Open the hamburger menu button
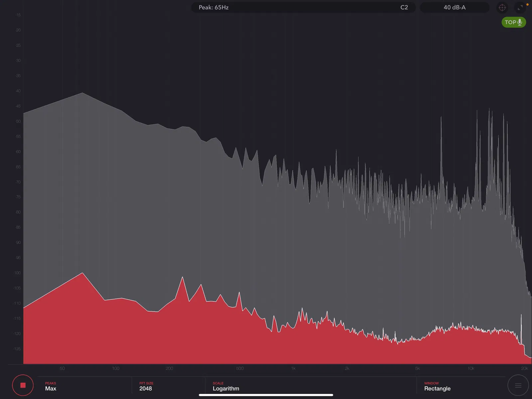This screenshot has height=399, width=532. pyautogui.click(x=518, y=386)
